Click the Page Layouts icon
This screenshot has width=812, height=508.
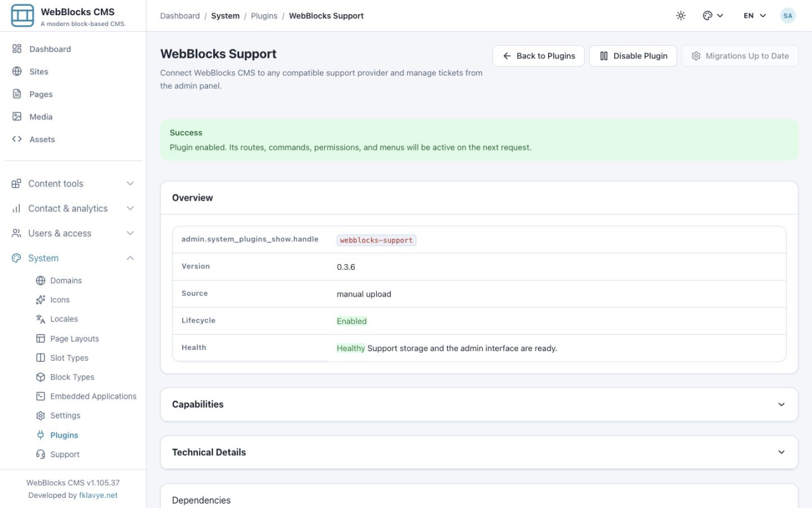pyautogui.click(x=41, y=338)
